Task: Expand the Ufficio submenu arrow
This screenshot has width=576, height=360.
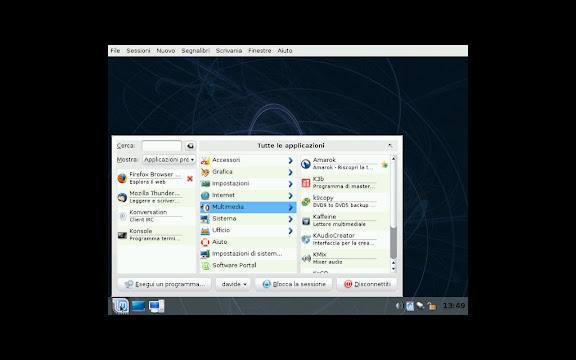Action: (291, 231)
